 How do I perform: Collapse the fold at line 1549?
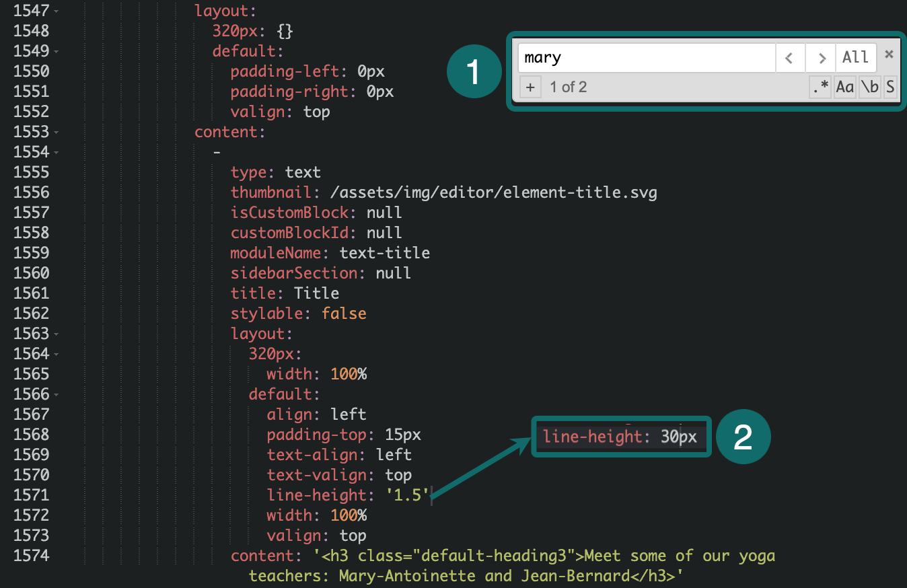click(x=56, y=52)
